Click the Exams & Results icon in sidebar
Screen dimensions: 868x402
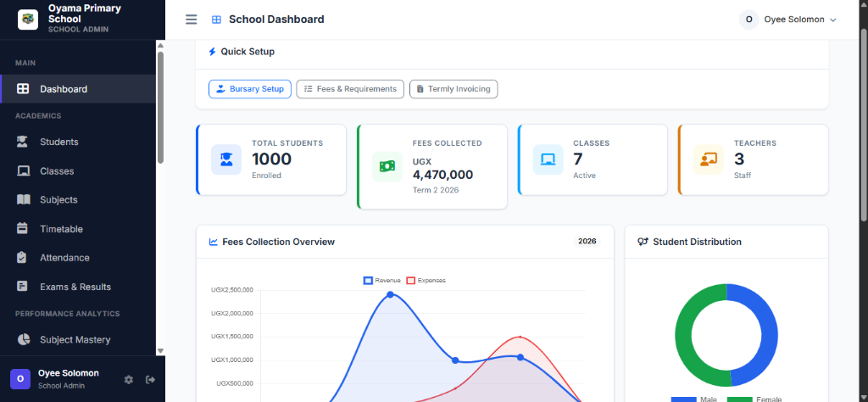(x=22, y=287)
